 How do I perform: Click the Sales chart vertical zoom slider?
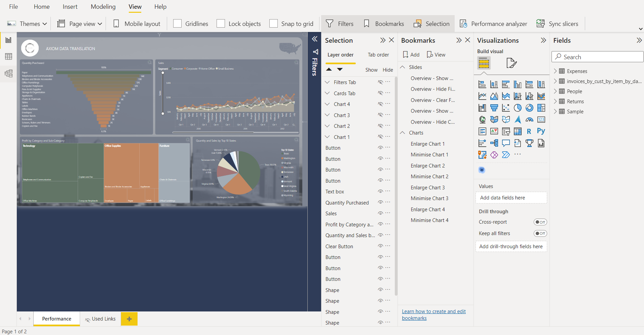click(163, 93)
